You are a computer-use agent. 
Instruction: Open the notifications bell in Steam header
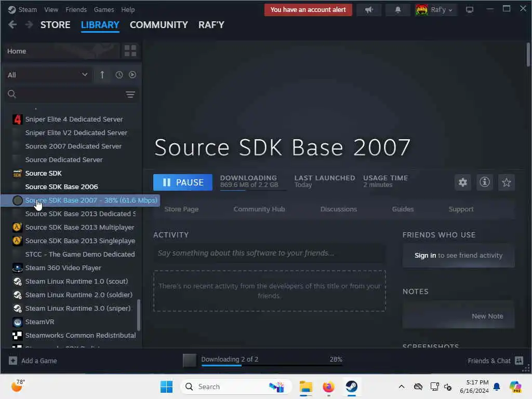click(397, 10)
